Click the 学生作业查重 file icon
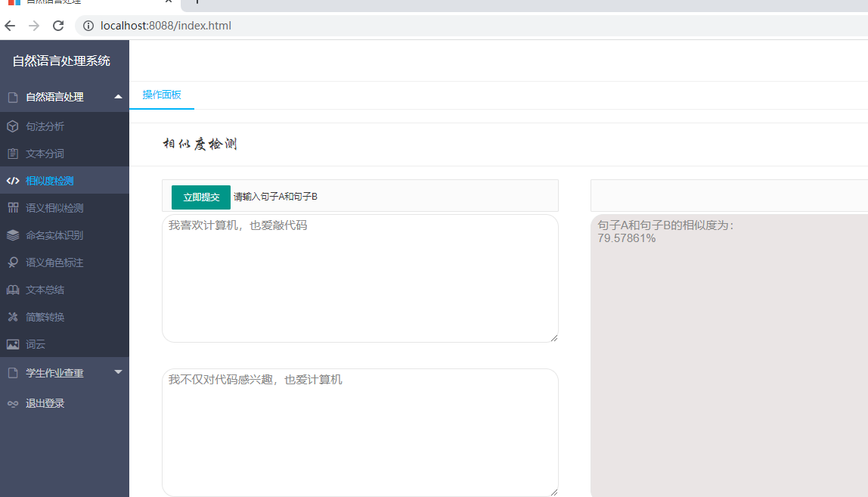Image resolution: width=868 pixels, height=497 pixels. pos(13,373)
